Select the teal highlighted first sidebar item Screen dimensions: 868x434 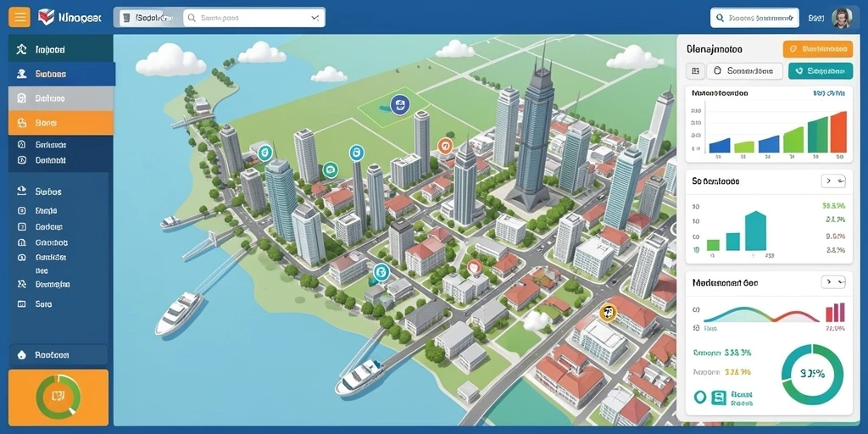pyautogui.click(x=61, y=49)
